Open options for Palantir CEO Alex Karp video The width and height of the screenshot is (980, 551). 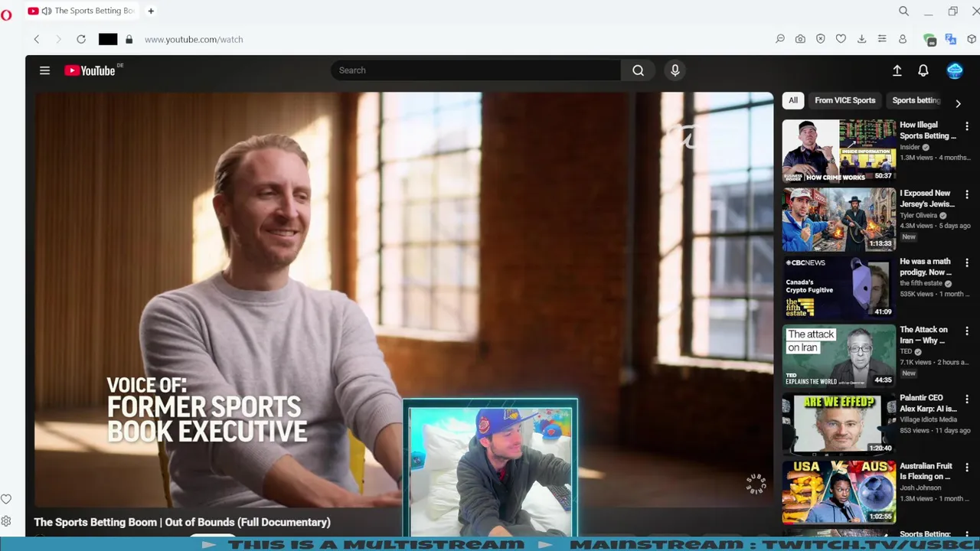click(x=967, y=399)
